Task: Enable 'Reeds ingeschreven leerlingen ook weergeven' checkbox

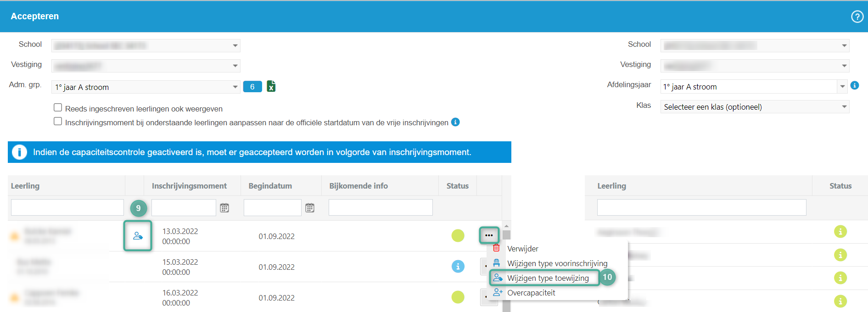Action: pos(58,107)
